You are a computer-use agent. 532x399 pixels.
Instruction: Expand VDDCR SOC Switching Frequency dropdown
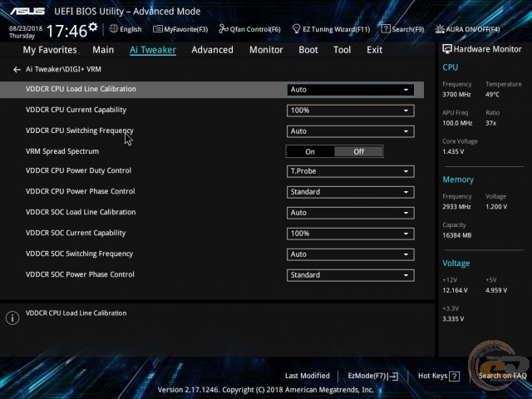(350, 254)
